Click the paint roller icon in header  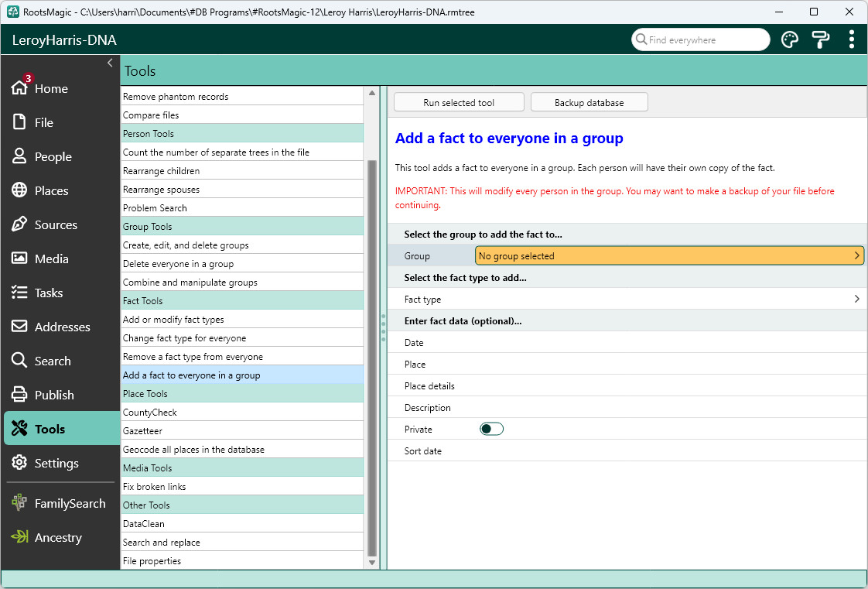point(820,39)
